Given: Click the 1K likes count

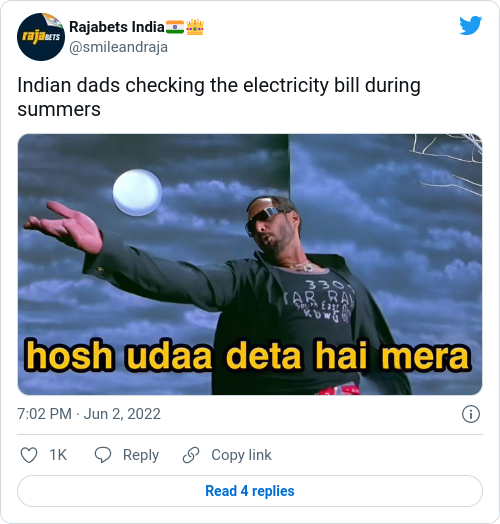Looking at the screenshot, I should pyautogui.click(x=58, y=455).
